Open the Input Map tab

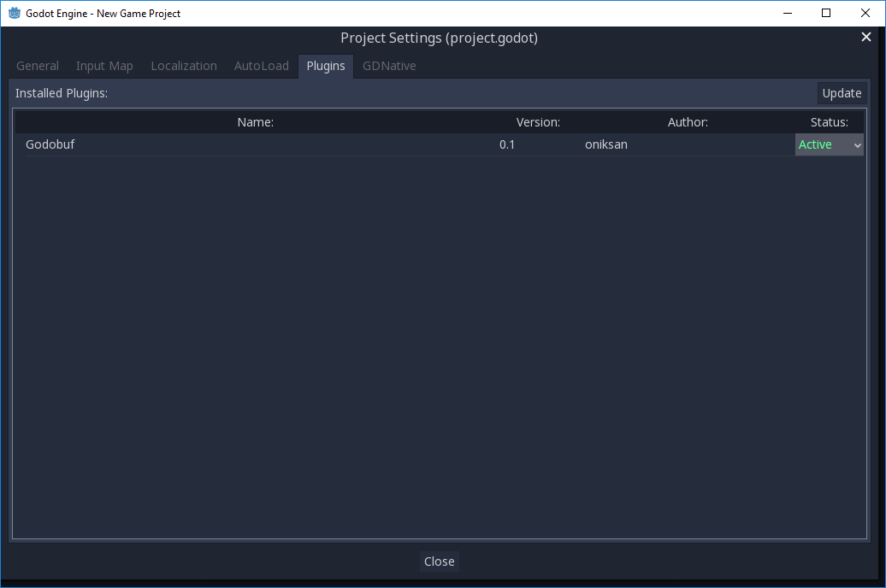[x=104, y=66]
